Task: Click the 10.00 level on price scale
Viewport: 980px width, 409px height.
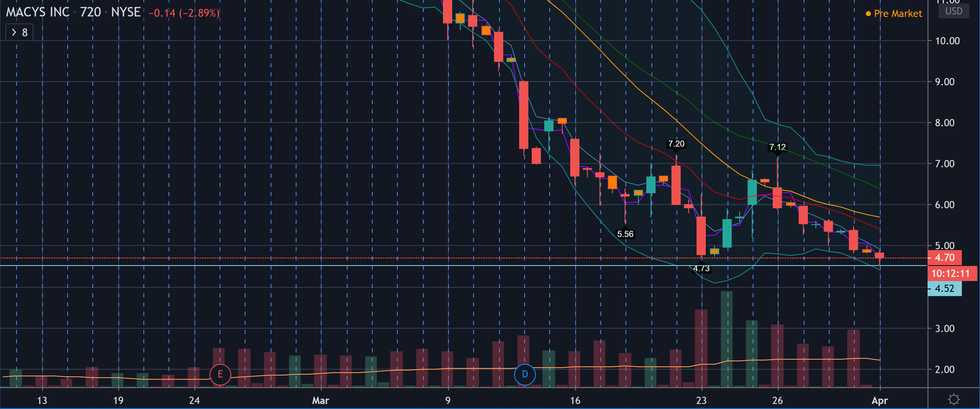Action: 947,41
